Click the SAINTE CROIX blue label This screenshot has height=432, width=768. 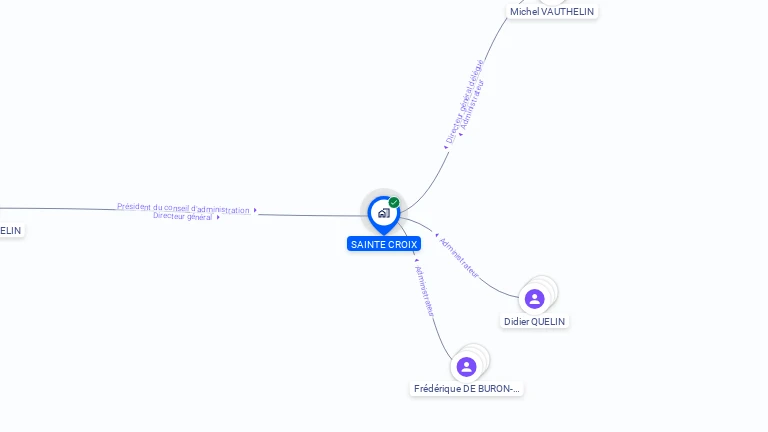tap(384, 244)
